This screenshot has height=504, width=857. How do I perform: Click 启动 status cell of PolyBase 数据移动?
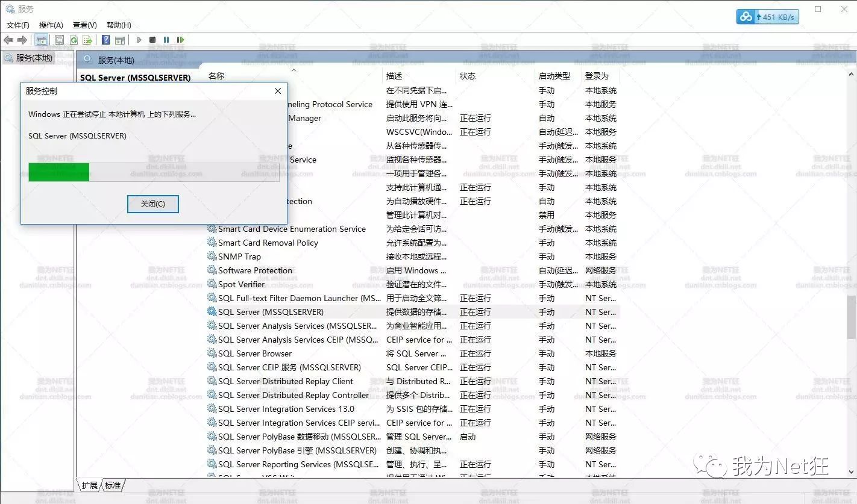pos(468,437)
